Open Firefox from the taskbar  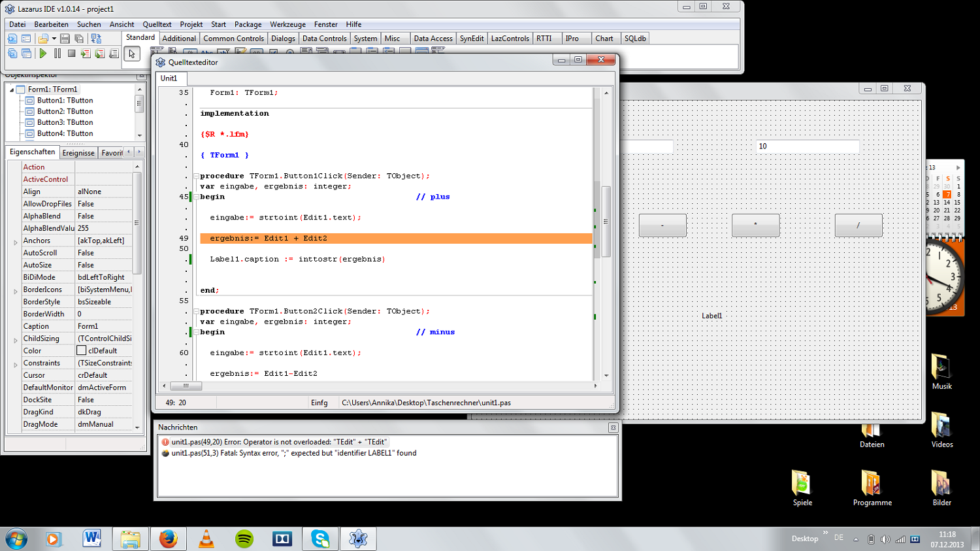(x=168, y=539)
